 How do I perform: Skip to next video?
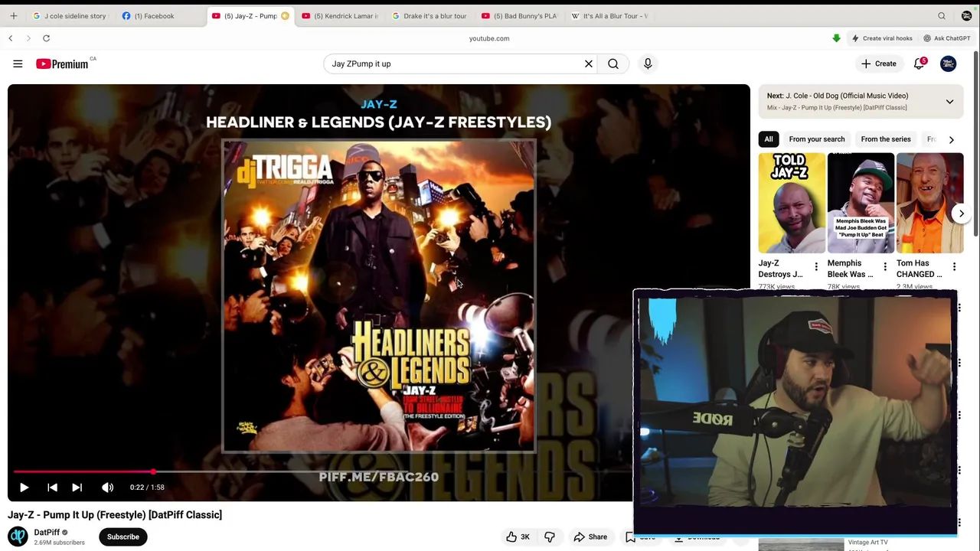(77, 487)
